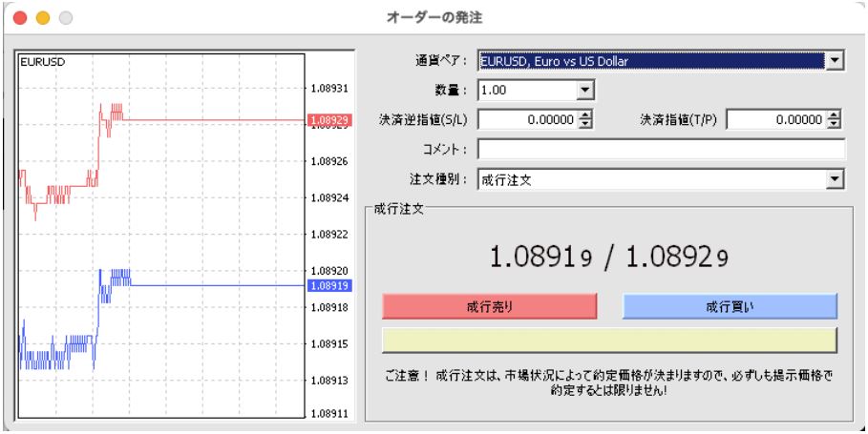Expand the 数量 volume dropdown arrow
This screenshot has height=434, width=868.
(x=586, y=91)
